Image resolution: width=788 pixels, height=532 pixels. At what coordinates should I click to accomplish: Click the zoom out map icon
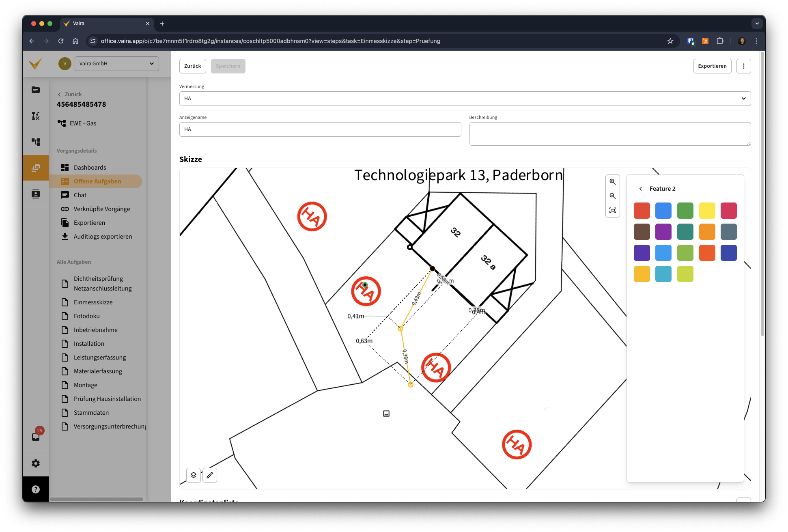tap(612, 196)
